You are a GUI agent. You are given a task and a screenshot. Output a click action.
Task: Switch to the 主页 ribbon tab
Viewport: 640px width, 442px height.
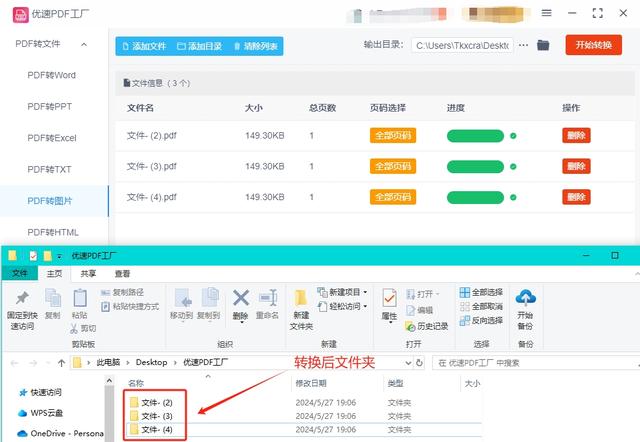[54, 273]
